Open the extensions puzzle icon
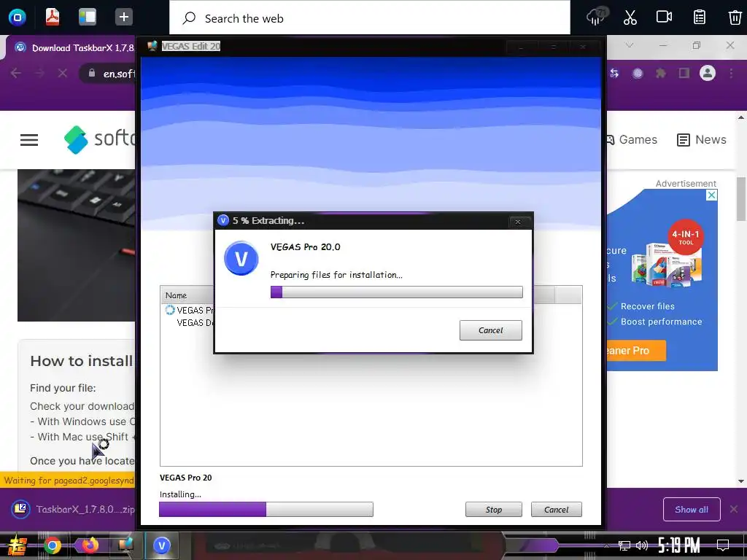The height and width of the screenshot is (560, 747). pyautogui.click(x=661, y=74)
